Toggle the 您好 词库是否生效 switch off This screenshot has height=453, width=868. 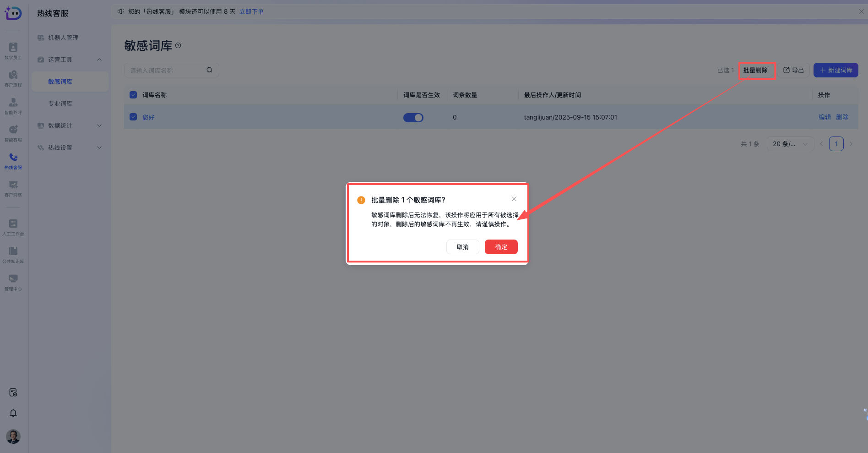413,117
